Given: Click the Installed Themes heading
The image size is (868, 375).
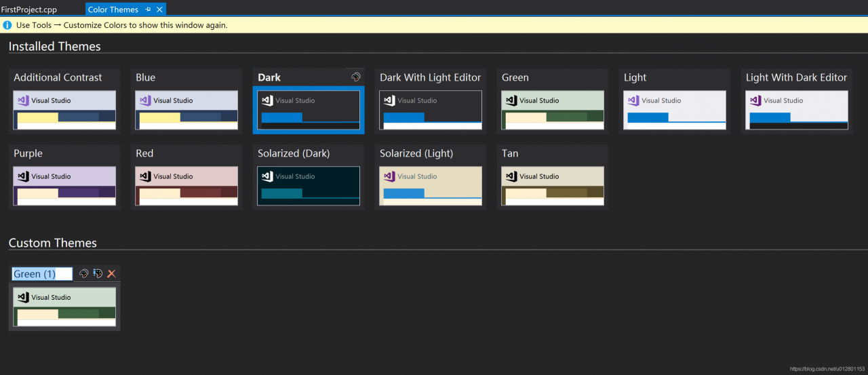Looking at the screenshot, I should click(55, 46).
